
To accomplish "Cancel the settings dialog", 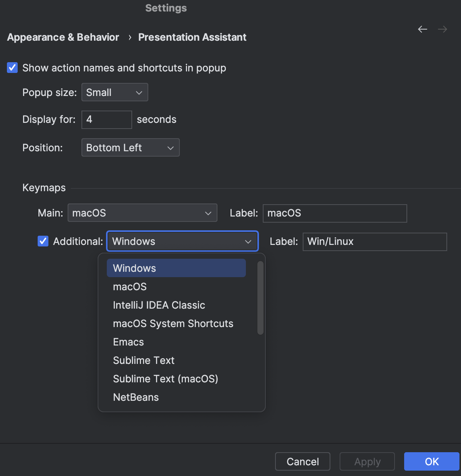I will (x=302, y=461).
